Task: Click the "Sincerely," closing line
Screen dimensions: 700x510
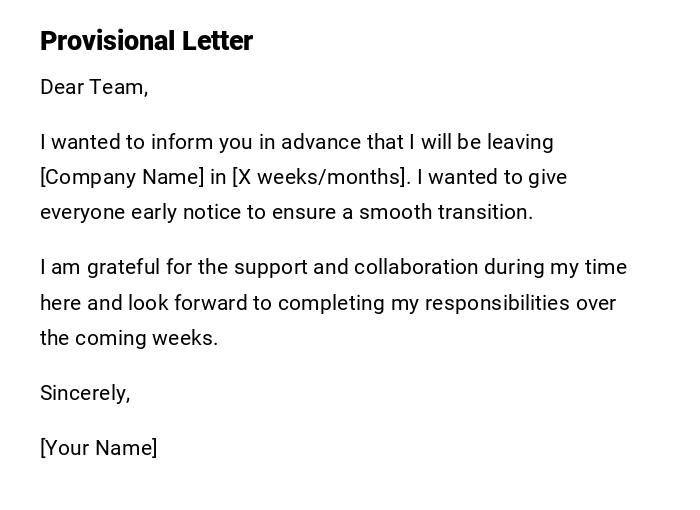Action: coord(85,393)
